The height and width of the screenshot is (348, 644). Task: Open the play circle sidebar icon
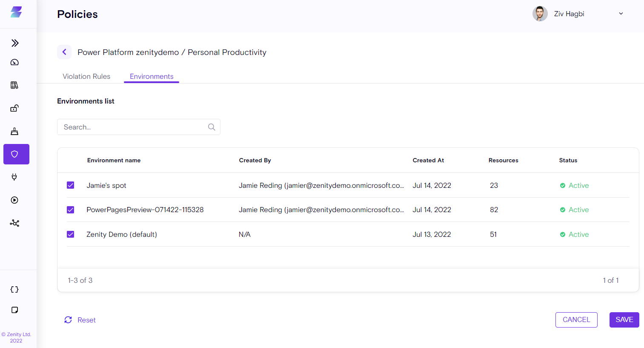pos(14,200)
